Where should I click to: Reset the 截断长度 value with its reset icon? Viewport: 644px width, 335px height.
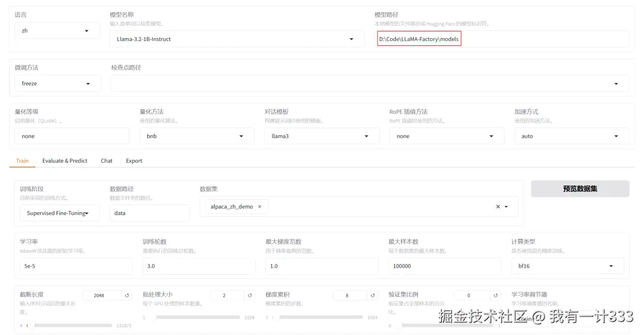pos(127,295)
